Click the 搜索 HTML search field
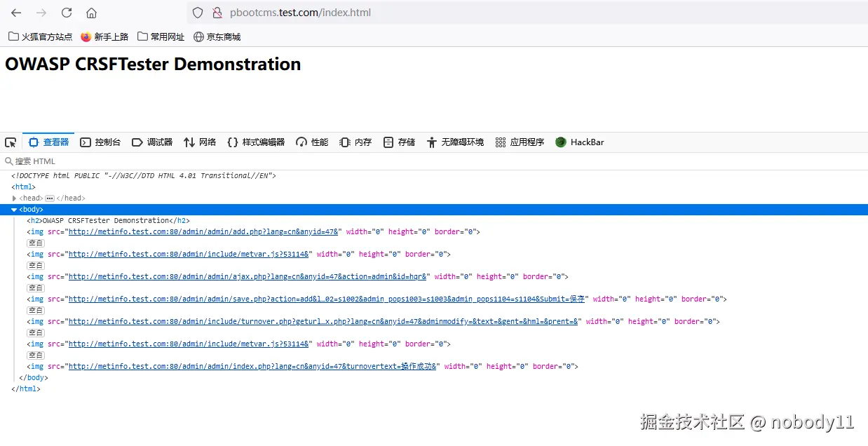The height and width of the screenshot is (446, 868). tap(434, 161)
